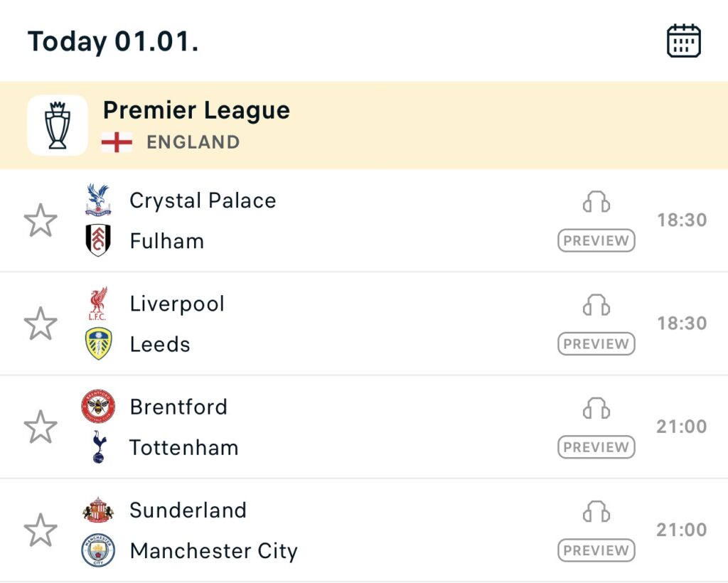Screen dimensions: 728x583
Task: Open audio commentary for Crystal Palace vs Fulham
Action: tap(596, 203)
